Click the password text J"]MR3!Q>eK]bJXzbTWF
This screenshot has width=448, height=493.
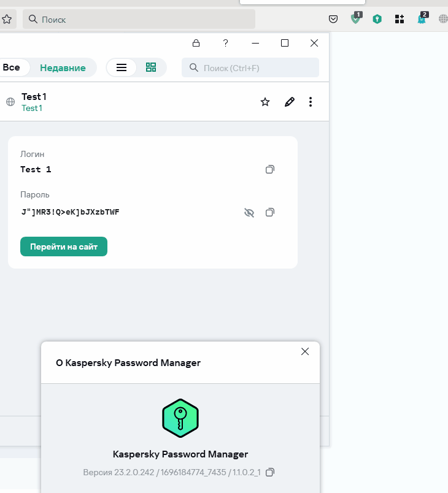click(70, 212)
